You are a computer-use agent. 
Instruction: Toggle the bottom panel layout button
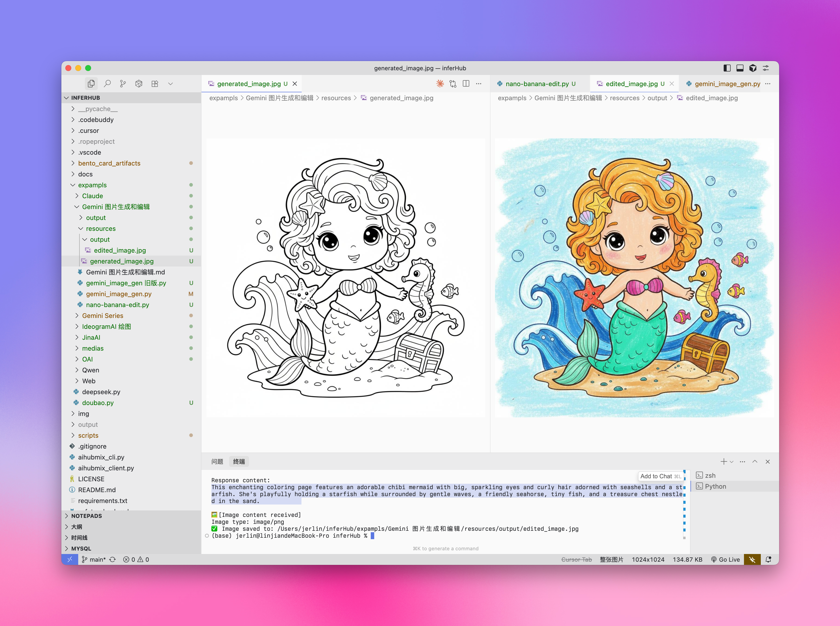[x=740, y=68]
